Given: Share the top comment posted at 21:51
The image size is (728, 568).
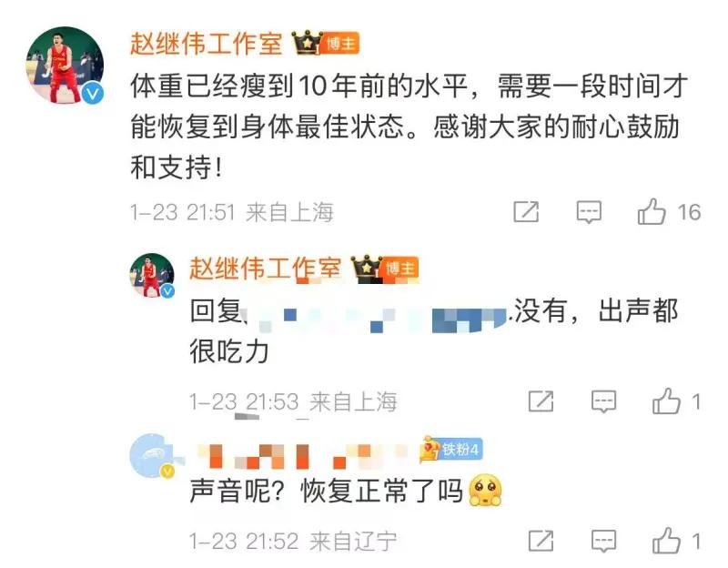Looking at the screenshot, I should click(526, 212).
